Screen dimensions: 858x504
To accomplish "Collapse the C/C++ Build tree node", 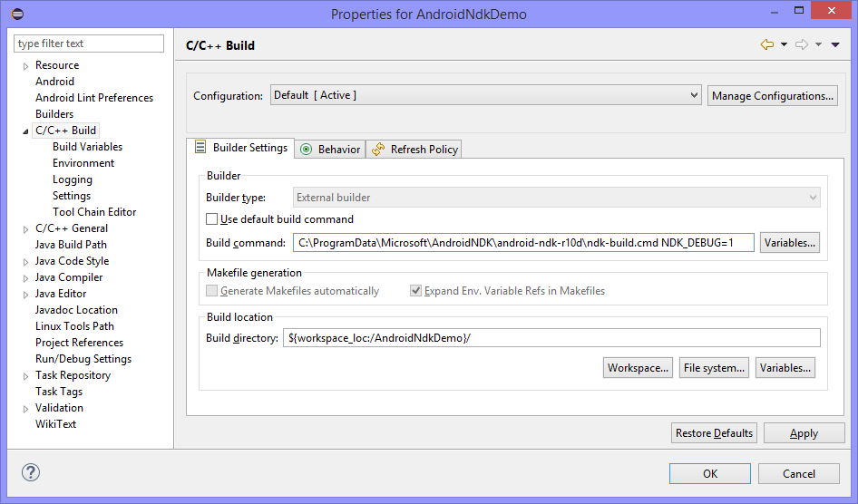I will 25,131.
